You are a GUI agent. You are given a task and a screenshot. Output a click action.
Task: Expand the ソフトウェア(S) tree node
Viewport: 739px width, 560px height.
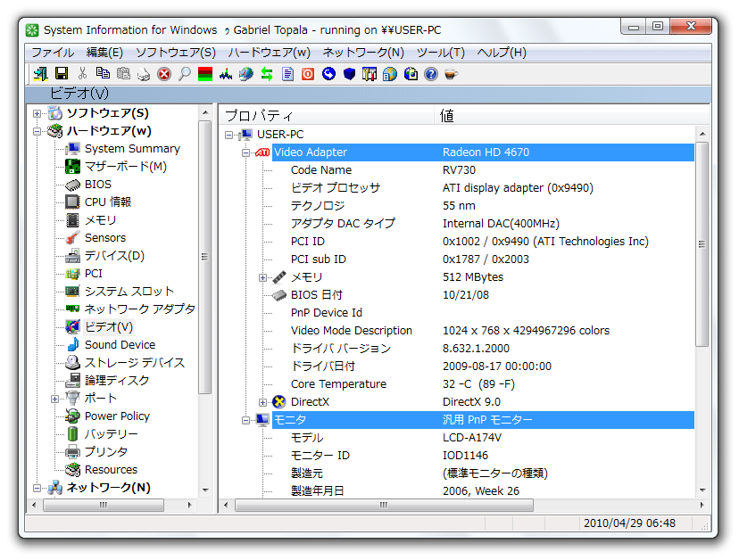[x=37, y=113]
